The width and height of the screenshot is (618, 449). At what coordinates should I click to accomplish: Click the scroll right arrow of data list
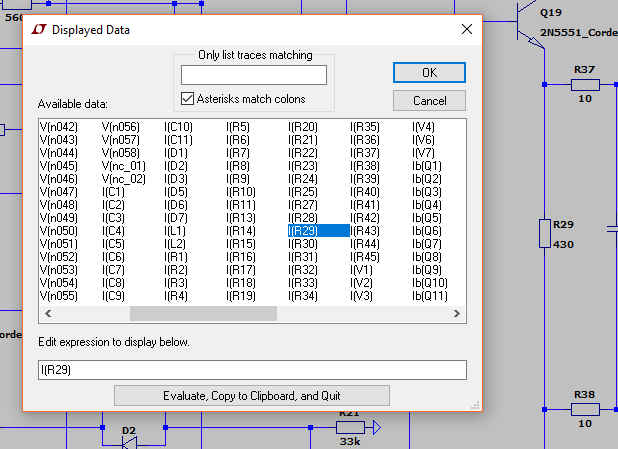457,314
